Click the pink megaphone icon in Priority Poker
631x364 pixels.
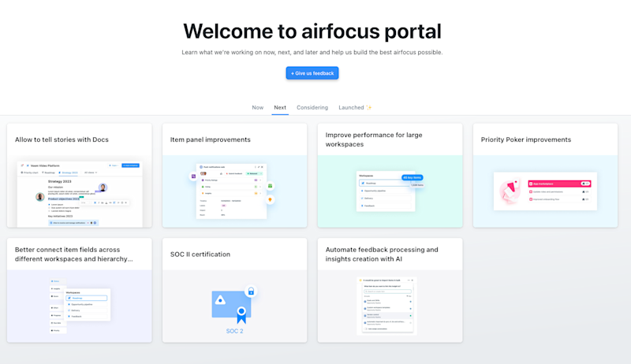click(x=510, y=191)
